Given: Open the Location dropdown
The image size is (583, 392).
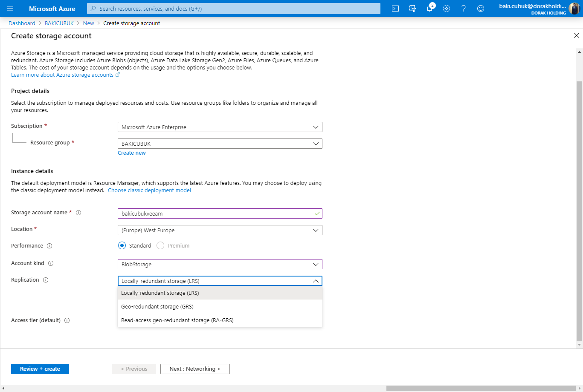Looking at the screenshot, I should pos(220,230).
